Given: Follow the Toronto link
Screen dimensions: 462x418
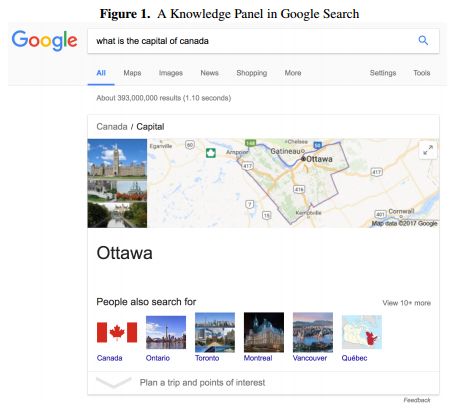Looking at the screenshot, I should click(x=207, y=358).
